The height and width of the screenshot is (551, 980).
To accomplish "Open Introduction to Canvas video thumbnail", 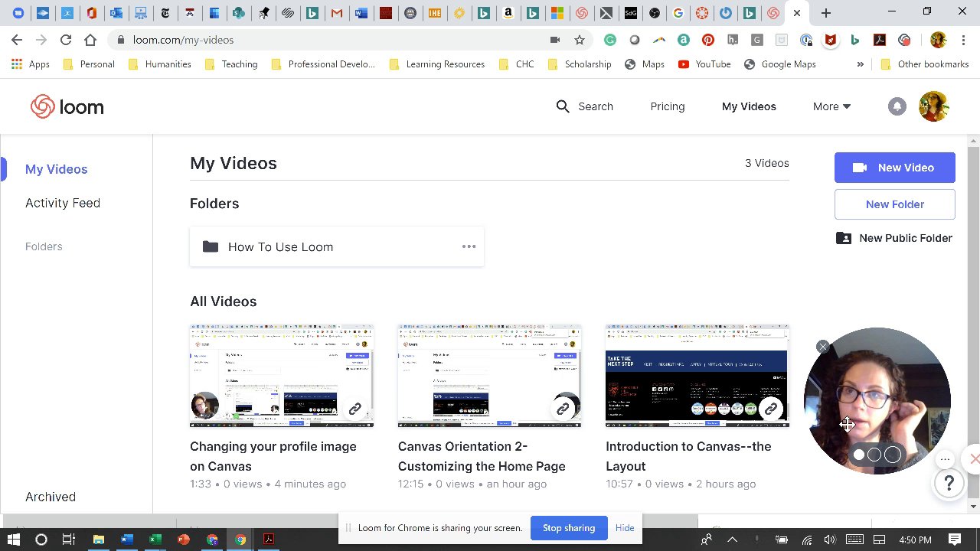I will tap(697, 376).
